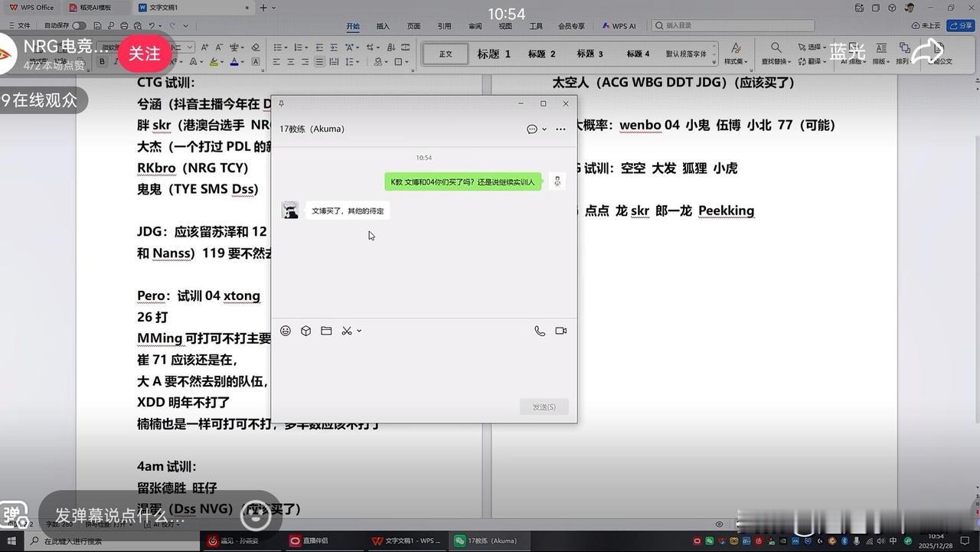Apply the 标题 4 style
Viewport: 980px width, 552px height.
pyautogui.click(x=638, y=54)
